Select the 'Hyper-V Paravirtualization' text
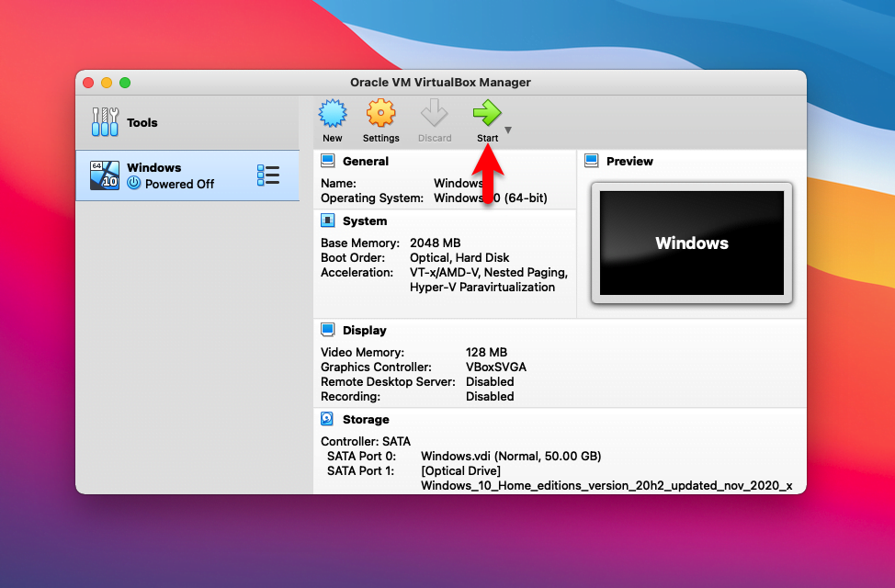Viewport: 895px width, 588px height. point(482,288)
